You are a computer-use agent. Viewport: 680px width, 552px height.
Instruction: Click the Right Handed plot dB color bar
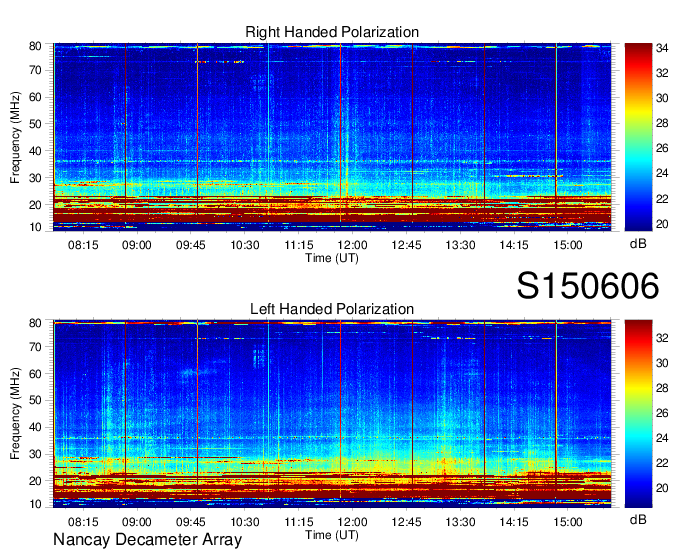[638, 137]
